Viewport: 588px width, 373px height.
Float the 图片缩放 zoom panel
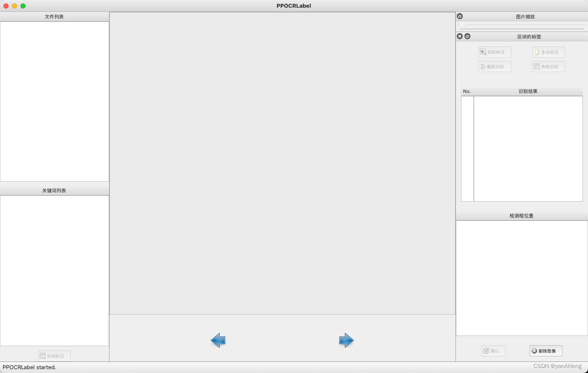click(x=460, y=16)
